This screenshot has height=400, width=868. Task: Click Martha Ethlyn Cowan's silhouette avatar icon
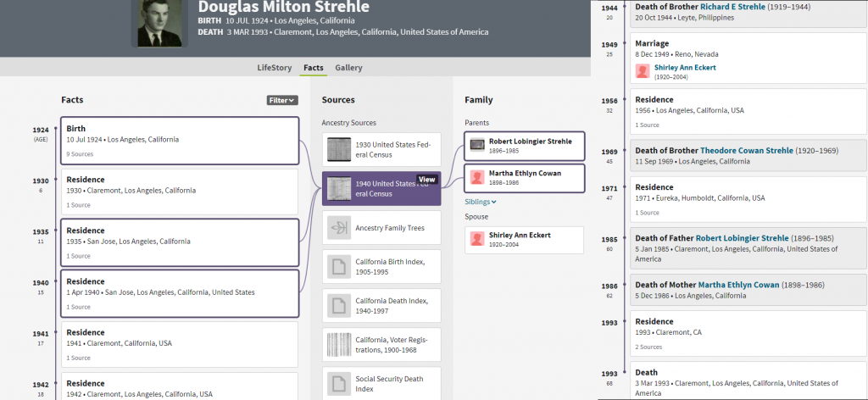pyautogui.click(x=477, y=177)
